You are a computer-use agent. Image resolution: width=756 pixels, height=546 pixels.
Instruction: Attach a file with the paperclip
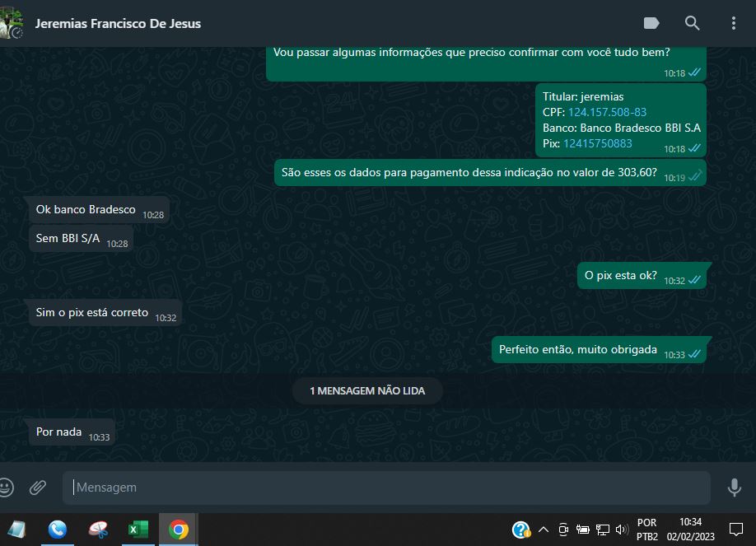tap(38, 488)
